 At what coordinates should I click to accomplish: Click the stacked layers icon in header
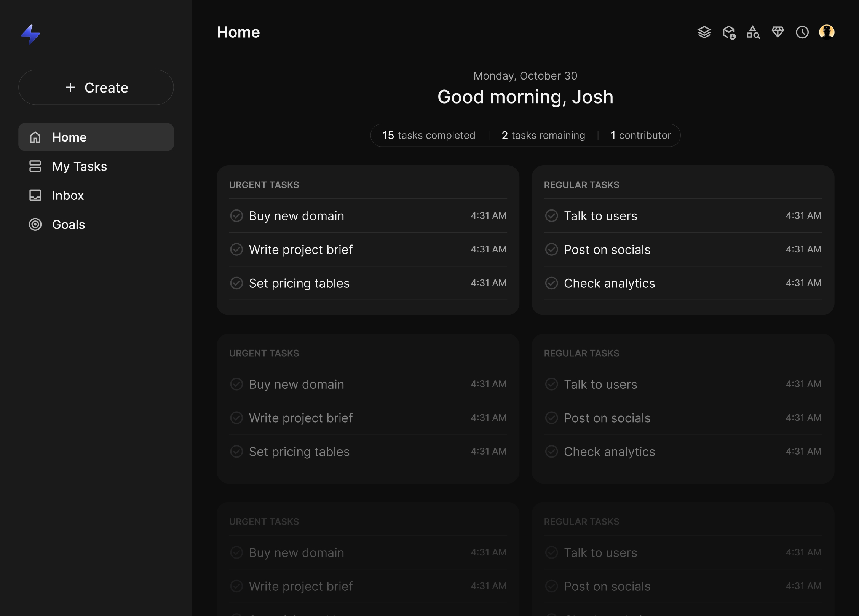point(704,32)
